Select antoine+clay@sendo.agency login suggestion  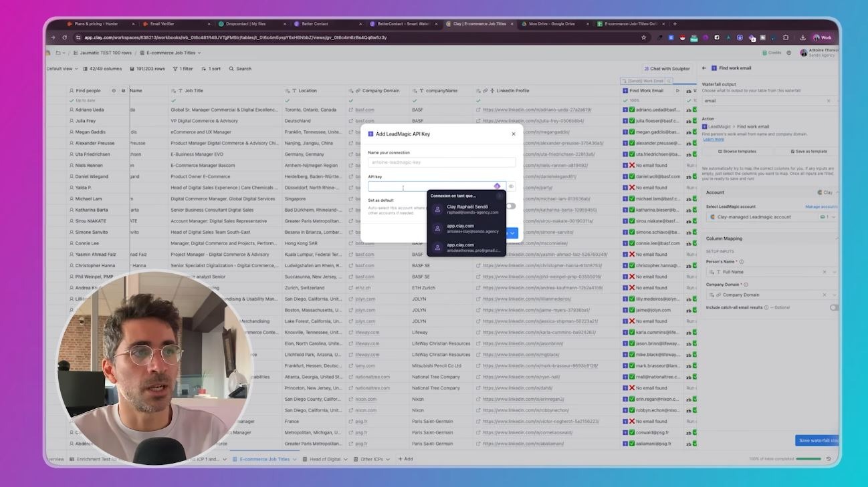pyautogui.click(x=466, y=228)
